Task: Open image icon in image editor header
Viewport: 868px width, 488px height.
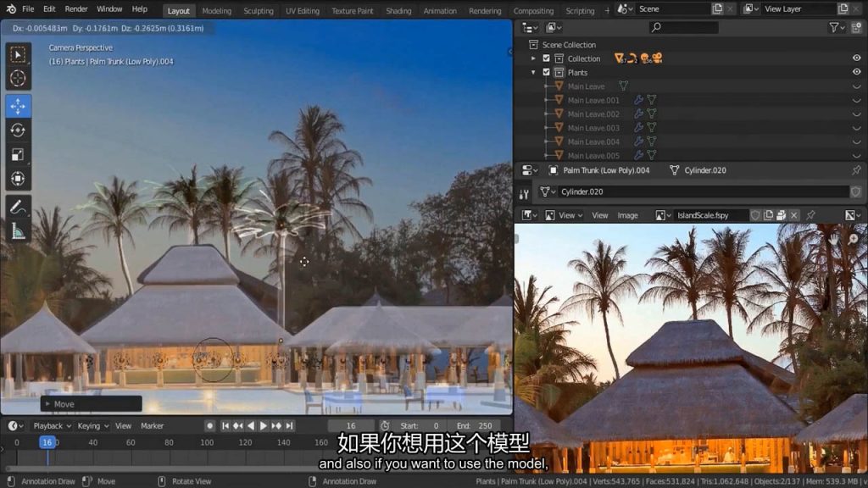Action: tap(781, 215)
